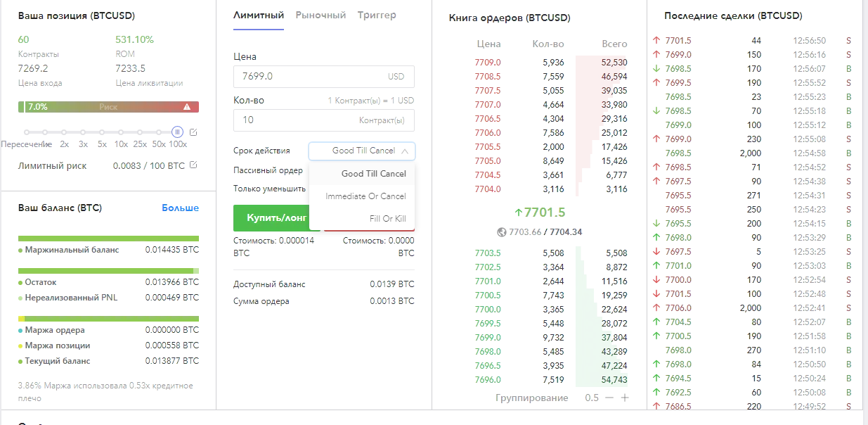The height and width of the screenshot is (425, 868).
Task: Choose Immediate Or Cancel option
Action: coord(362,196)
